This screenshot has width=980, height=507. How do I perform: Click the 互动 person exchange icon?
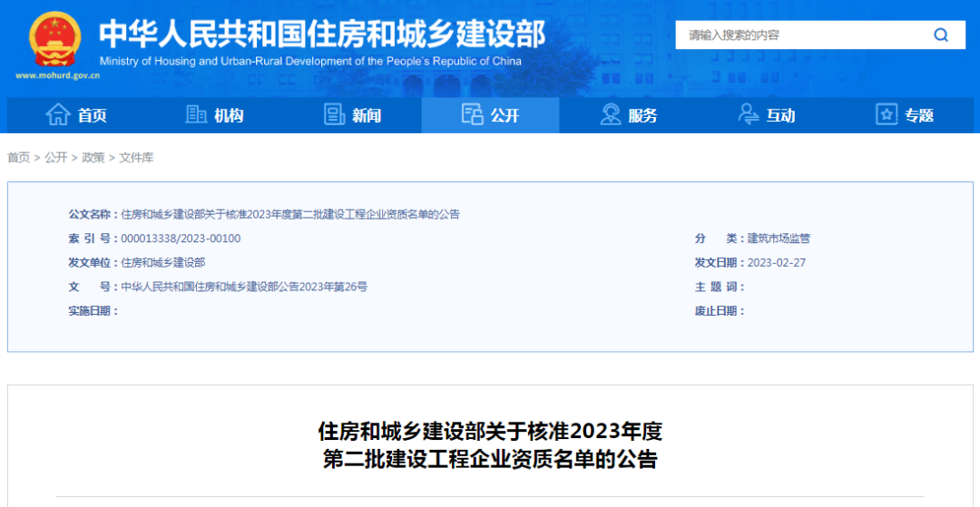(x=748, y=115)
